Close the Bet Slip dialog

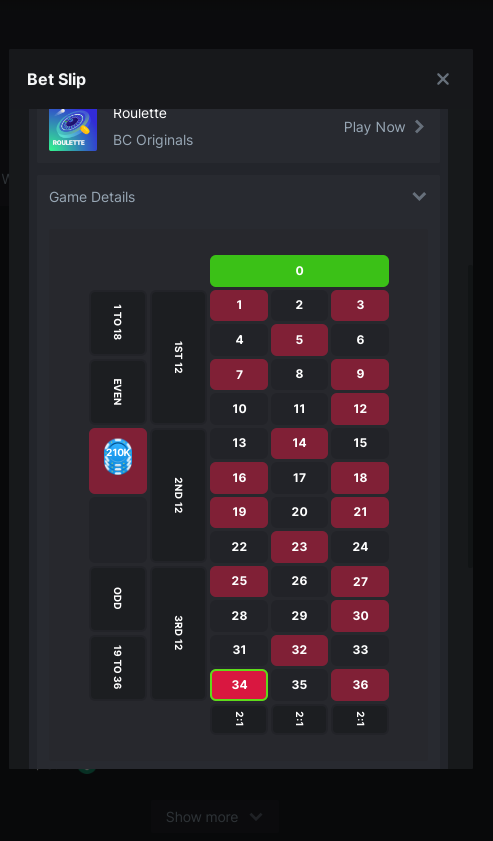tap(443, 79)
